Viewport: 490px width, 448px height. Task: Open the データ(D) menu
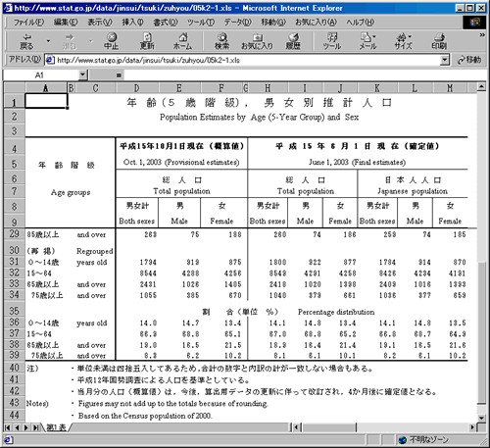[237, 23]
